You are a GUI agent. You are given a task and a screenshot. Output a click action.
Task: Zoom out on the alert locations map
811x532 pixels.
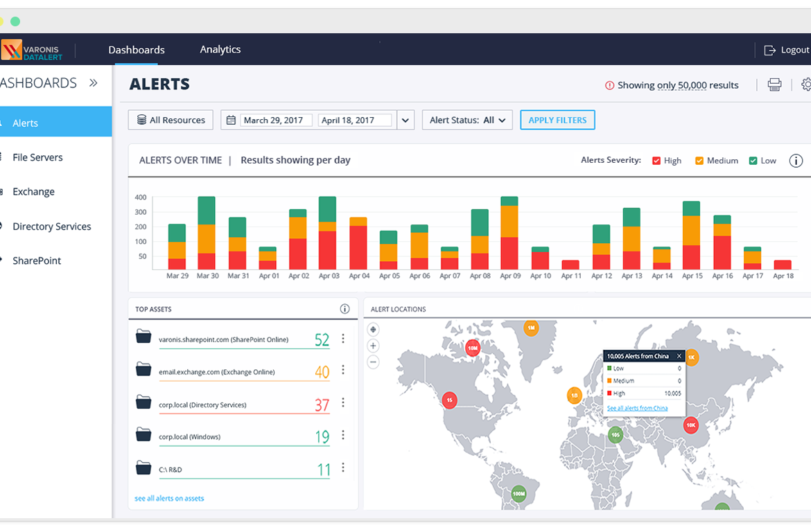373,362
